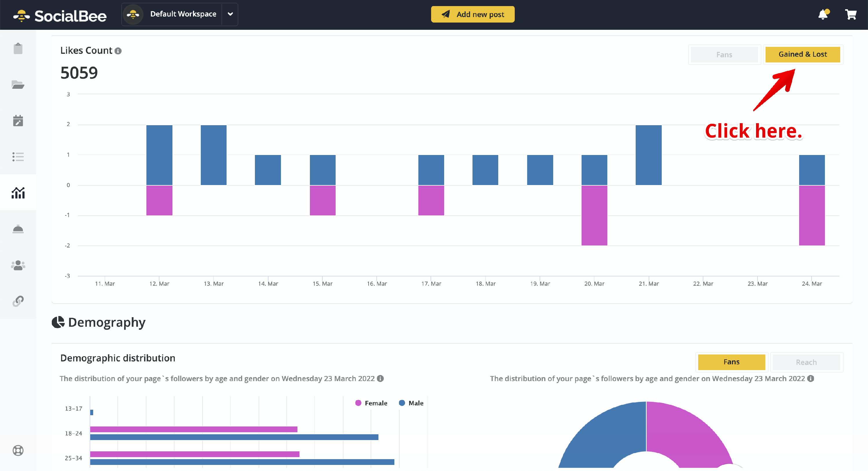Click the blue bar for 12. Mar
Viewport: 868px width, 471px height.
pyautogui.click(x=159, y=155)
